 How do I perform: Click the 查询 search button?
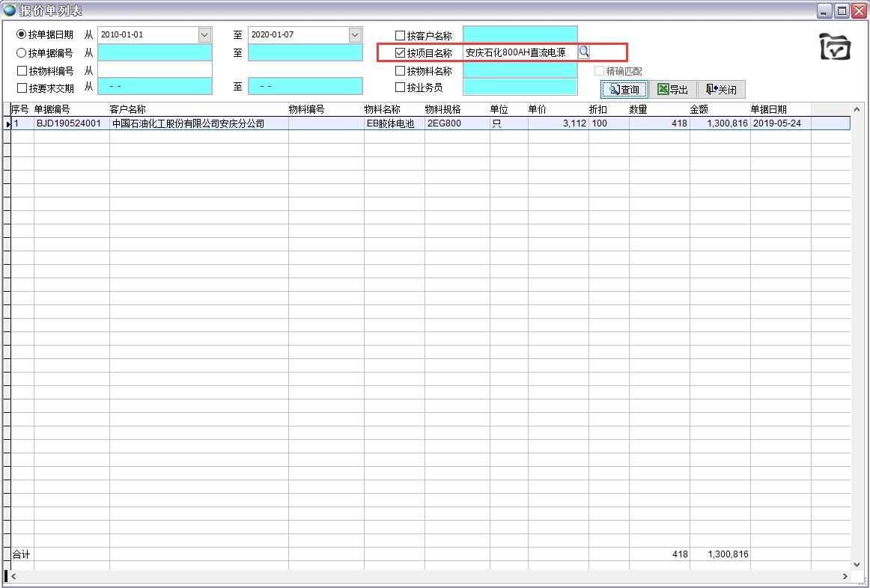[x=624, y=90]
